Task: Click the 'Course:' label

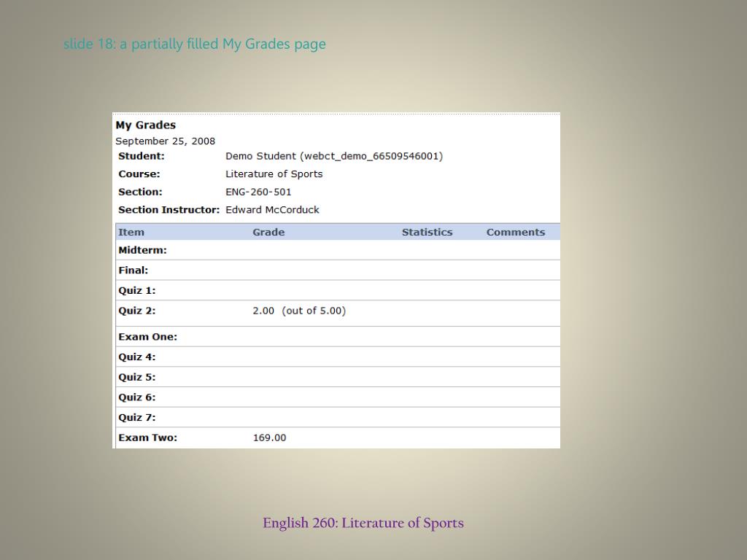Action: pyautogui.click(x=139, y=174)
